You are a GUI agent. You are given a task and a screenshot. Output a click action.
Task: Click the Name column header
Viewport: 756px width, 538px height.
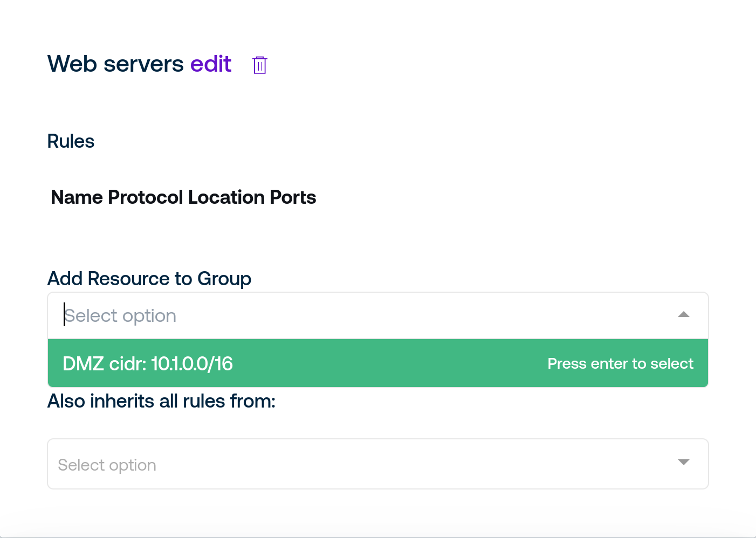click(x=77, y=197)
